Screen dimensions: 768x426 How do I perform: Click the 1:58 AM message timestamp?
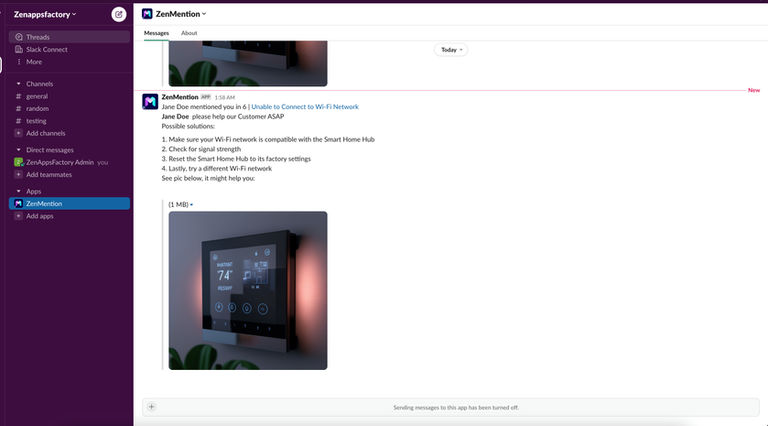click(x=225, y=97)
